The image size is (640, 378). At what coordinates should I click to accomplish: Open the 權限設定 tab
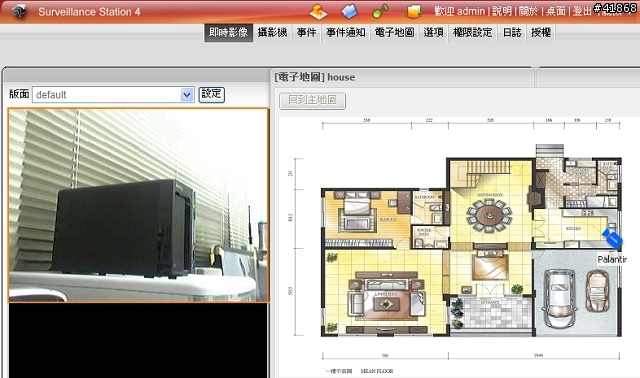(473, 33)
